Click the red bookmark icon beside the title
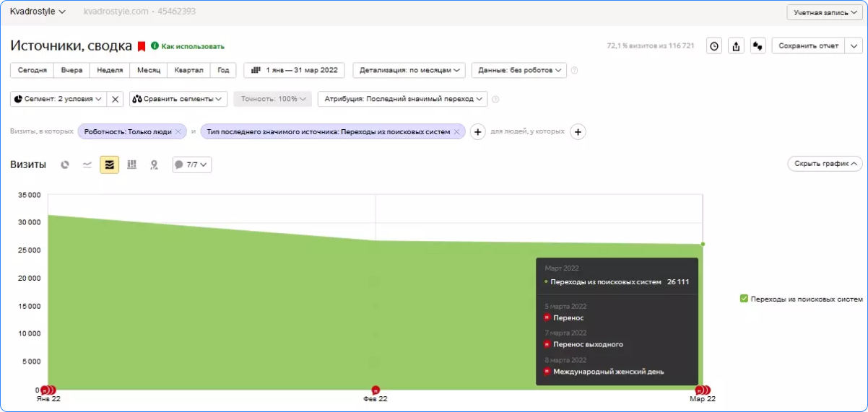 click(142, 46)
